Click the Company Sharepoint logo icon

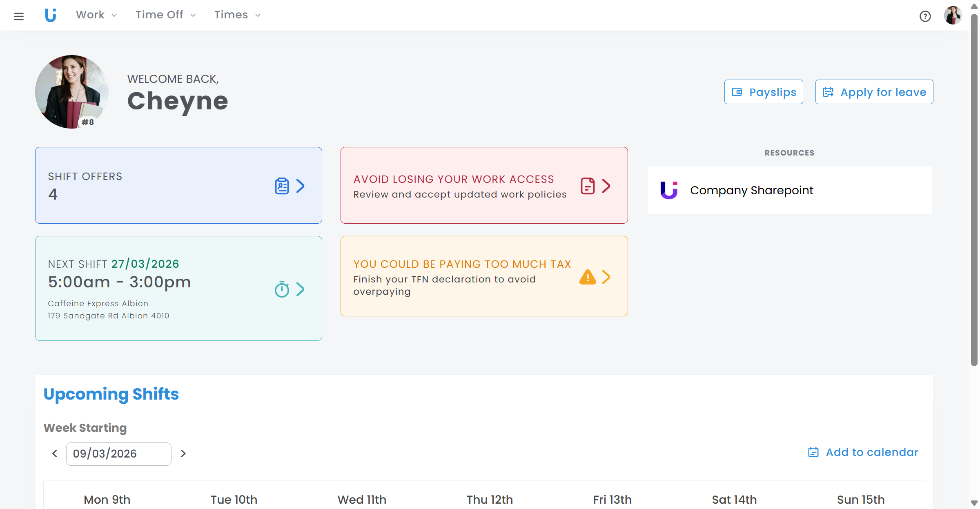[669, 190]
